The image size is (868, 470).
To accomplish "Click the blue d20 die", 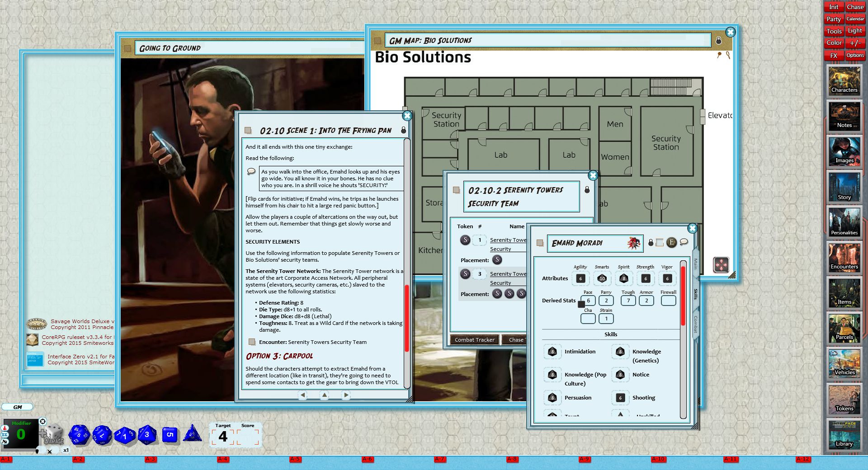I will coord(79,435).
